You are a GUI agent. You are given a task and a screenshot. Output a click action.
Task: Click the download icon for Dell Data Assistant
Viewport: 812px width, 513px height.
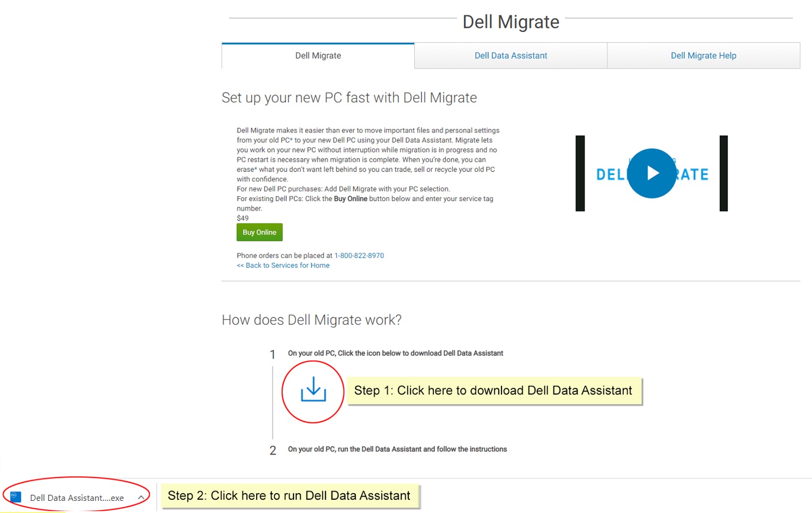(313, 391)
